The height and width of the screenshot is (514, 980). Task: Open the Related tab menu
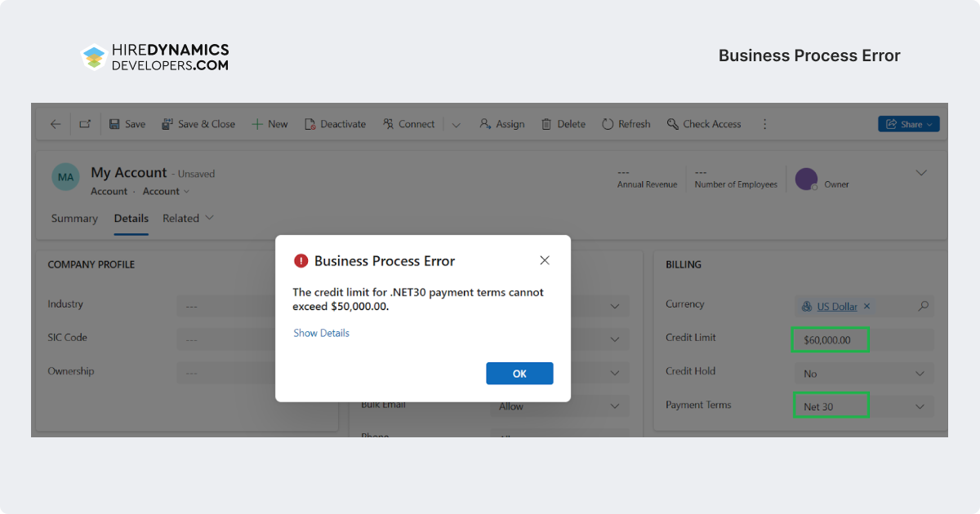coord(188,218)
